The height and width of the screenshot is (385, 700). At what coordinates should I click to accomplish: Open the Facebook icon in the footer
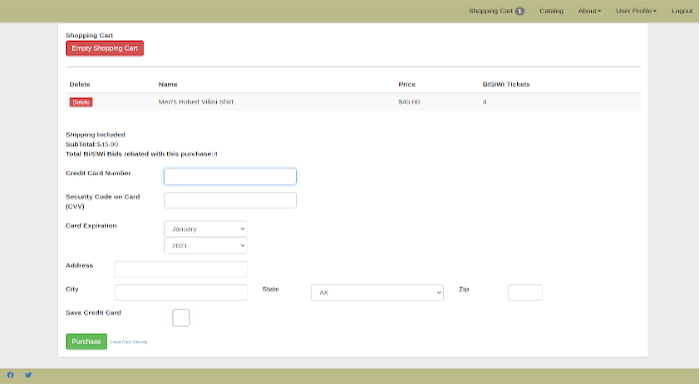click(x=10, y=375)
